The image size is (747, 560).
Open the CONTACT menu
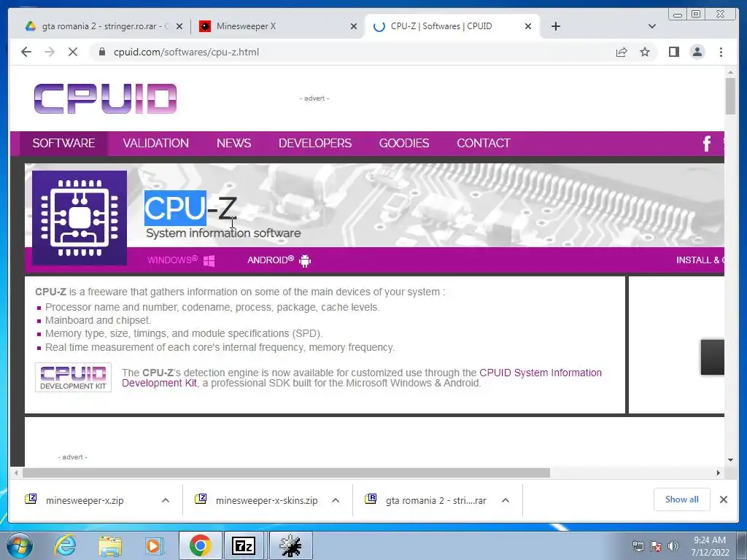pos(484,144)
